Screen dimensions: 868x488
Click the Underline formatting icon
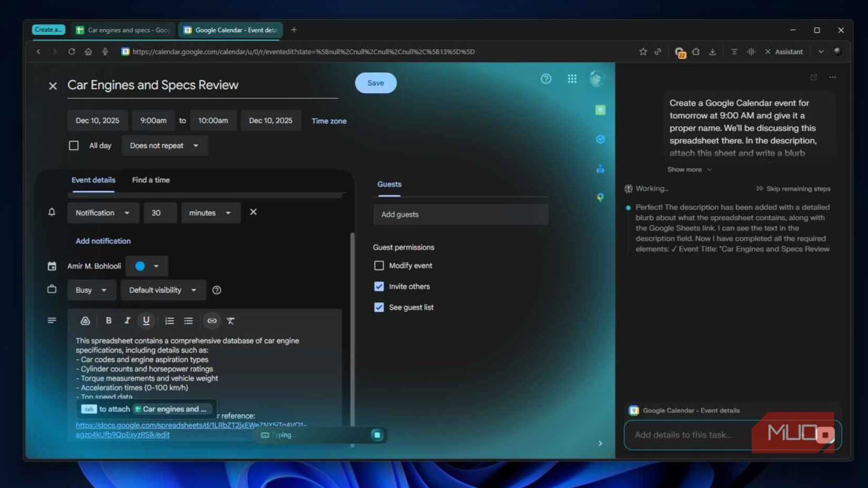tap(146, 320)
